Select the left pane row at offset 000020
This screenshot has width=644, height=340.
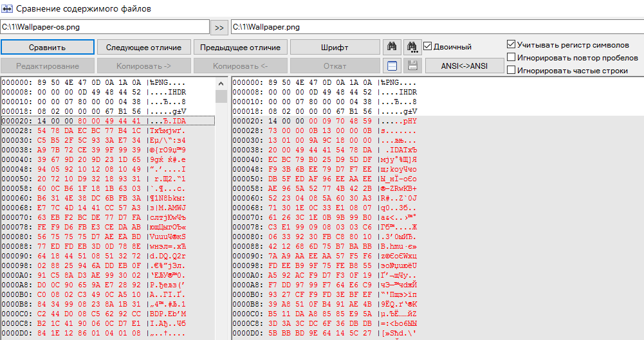click(x=107, y=121)
